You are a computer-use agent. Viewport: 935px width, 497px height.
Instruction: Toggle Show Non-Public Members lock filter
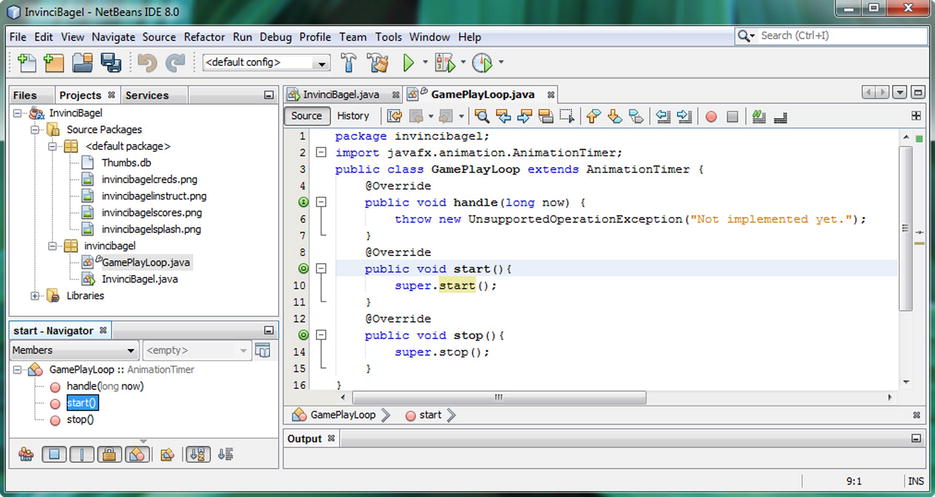[x=109, y=455]
